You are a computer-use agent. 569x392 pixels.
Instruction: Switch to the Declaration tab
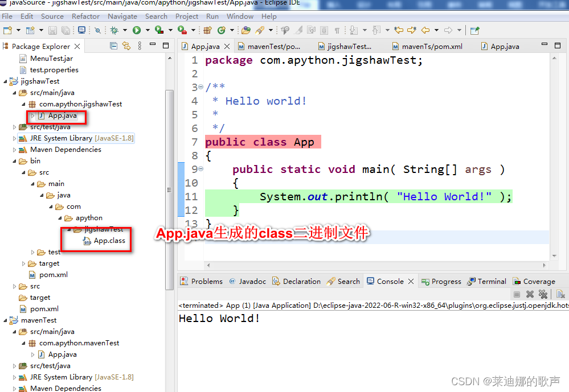click(297, 282)
